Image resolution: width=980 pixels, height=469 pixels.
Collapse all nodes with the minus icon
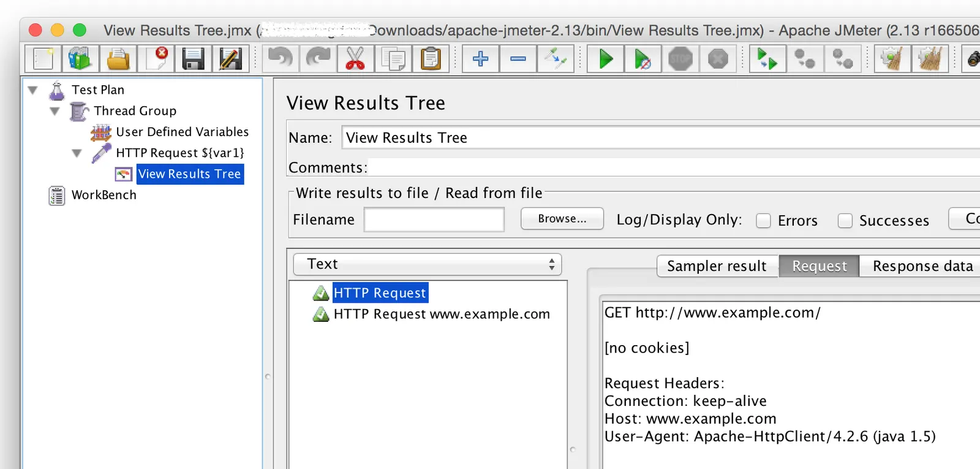click(518, 59)
